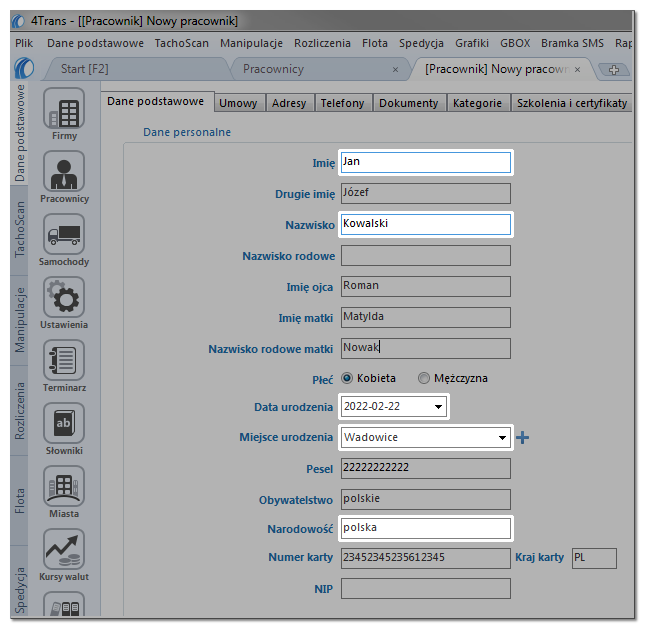Click the Pesel number field

click(426, 469)
